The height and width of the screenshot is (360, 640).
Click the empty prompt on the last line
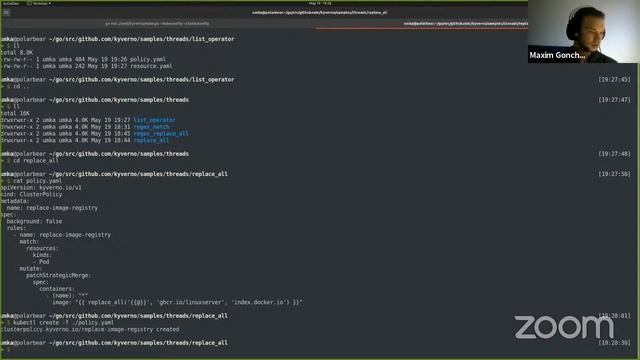click(7, 350)
